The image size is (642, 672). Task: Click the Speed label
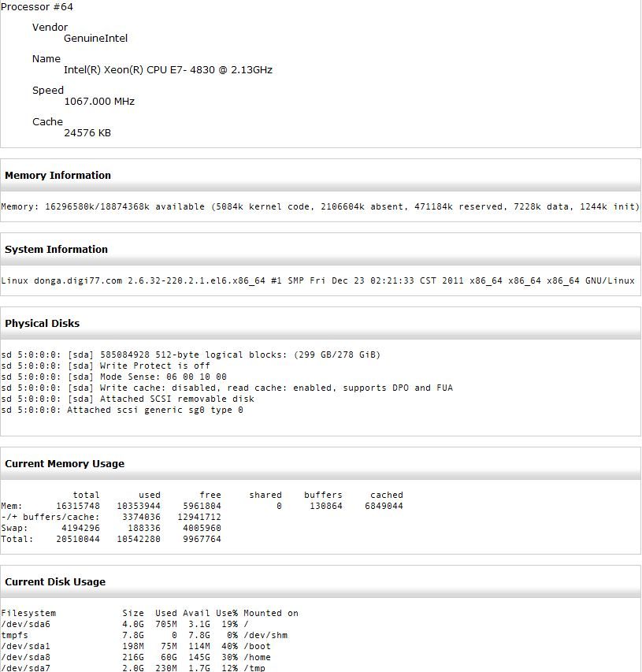[x=47, y=91]
